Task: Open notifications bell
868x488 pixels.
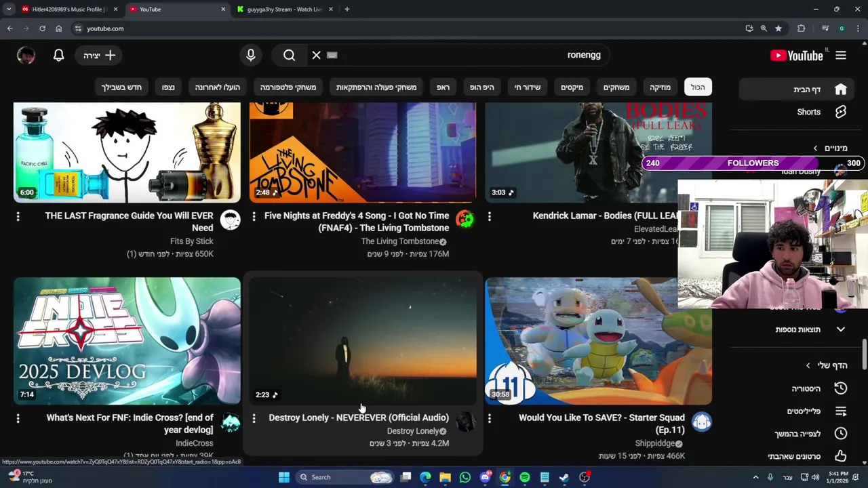Action: pos(59,56)
